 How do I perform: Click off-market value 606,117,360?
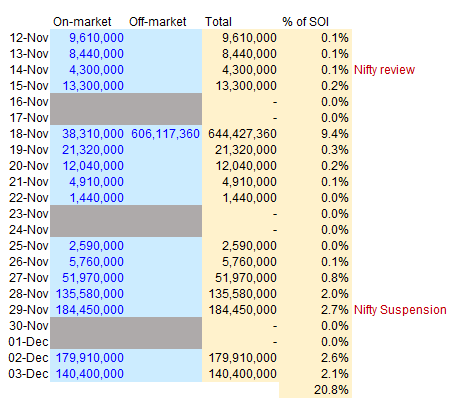coord(165,134)
